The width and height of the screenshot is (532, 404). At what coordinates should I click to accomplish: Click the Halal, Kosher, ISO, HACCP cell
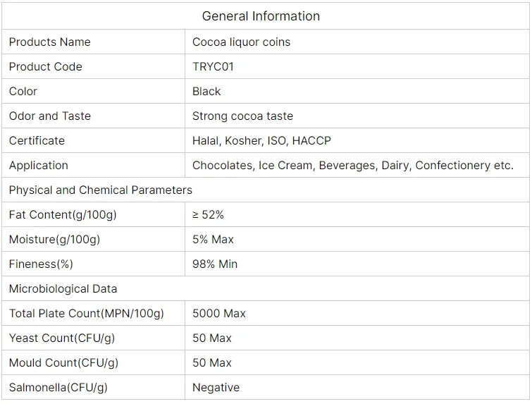tap(261, 141)
